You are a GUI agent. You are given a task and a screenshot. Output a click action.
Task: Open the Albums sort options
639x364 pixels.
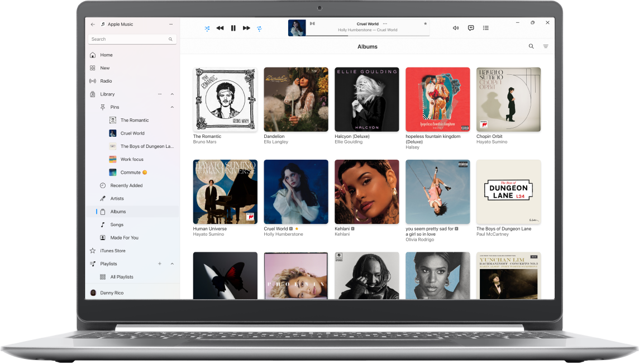click(x=546, y=46)
